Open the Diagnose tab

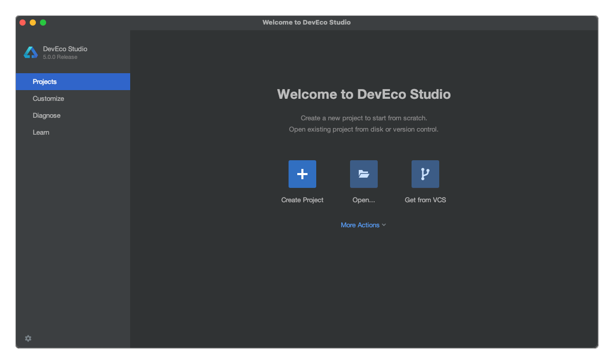point(73,115)
